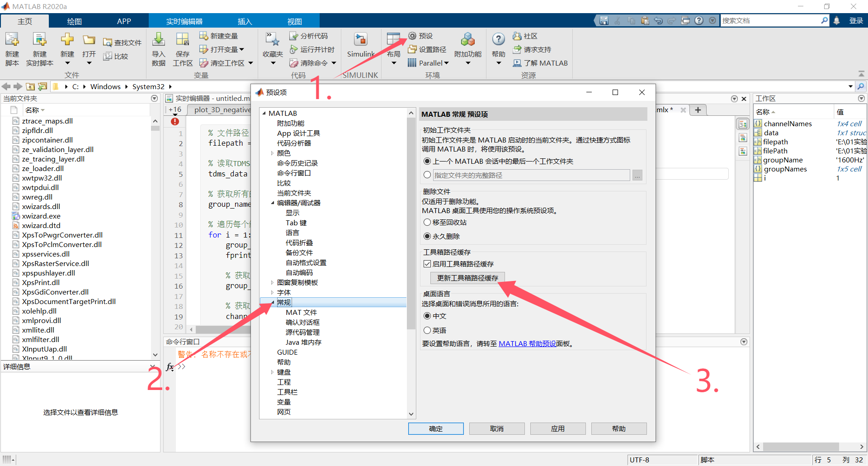
Task: Expand the Fonts (字体) tree node
Action: pos(272,292)
